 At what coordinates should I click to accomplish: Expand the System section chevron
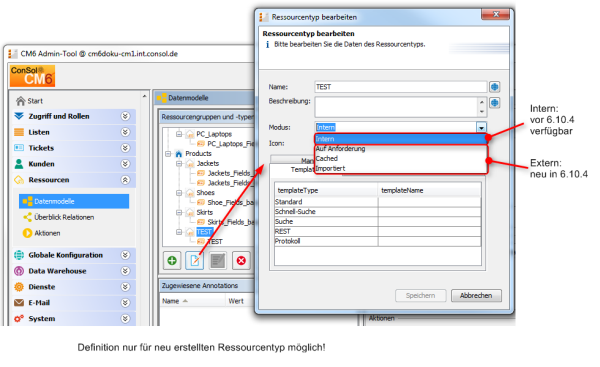click(125, 318)
